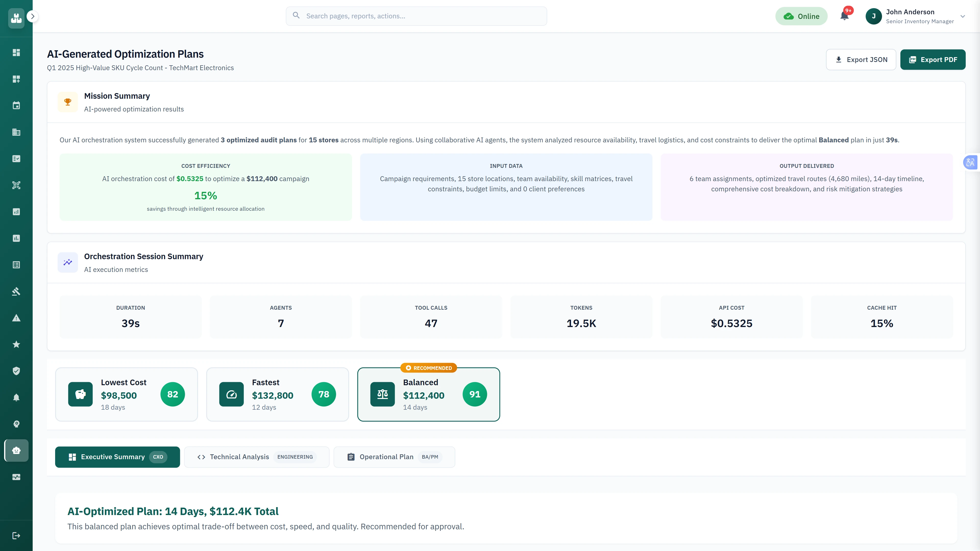Screen dimensions: 980x551
Task: Open the AI robot assistant icon in sidebar
Action: click(x=16, y=450)
